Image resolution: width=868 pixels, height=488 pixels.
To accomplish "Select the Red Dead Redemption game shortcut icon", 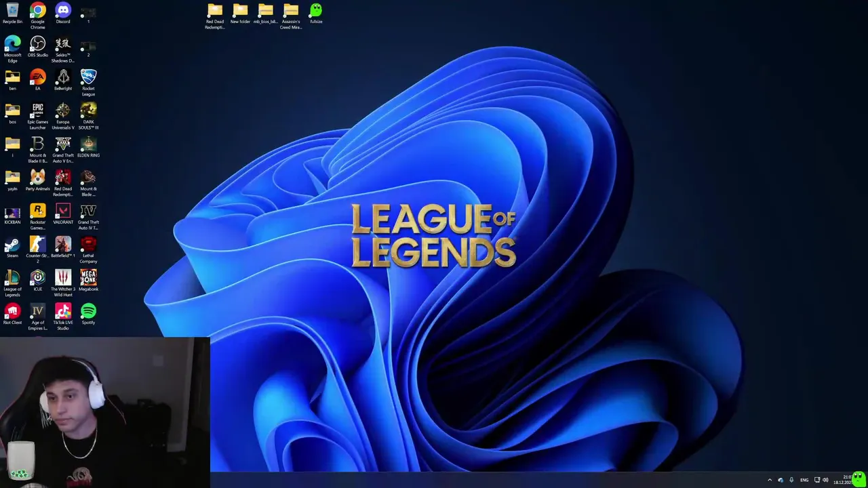I will pyautogui.click(x=63, y=183).
